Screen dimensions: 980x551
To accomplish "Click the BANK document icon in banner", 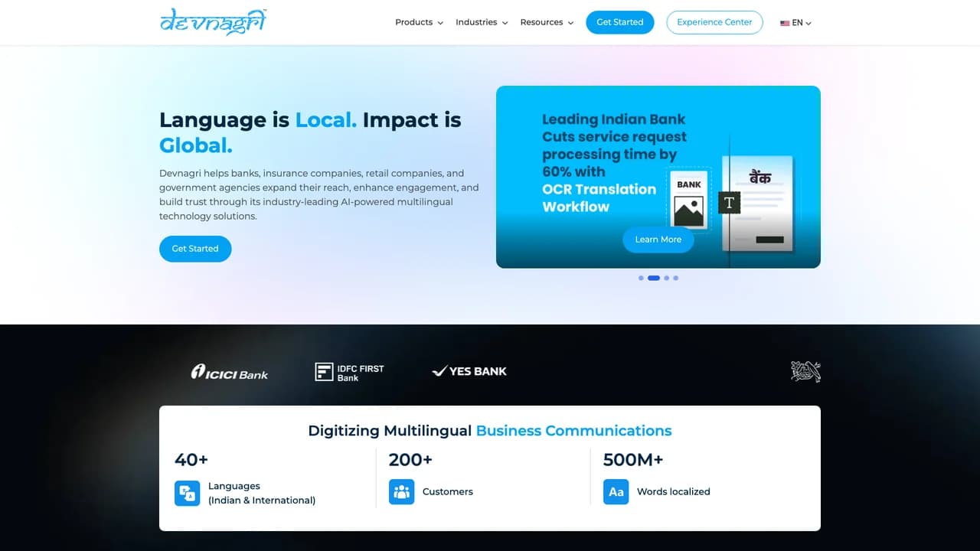I will point(689,199).
